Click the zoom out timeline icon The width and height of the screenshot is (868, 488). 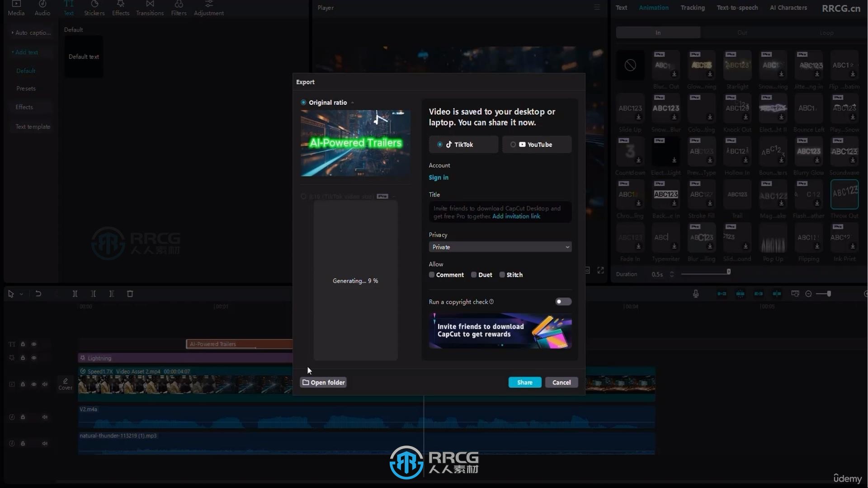pyautogui.click(x=808, y=294)
